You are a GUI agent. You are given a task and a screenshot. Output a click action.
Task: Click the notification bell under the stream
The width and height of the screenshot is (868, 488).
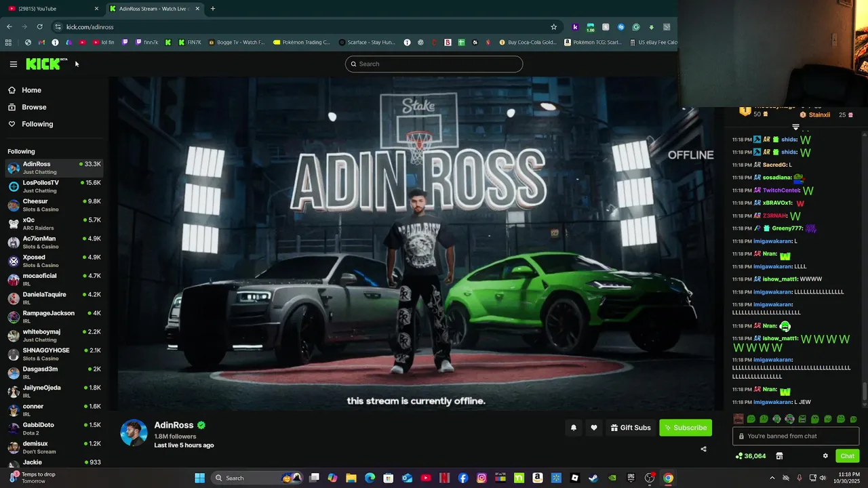(574, 428)
